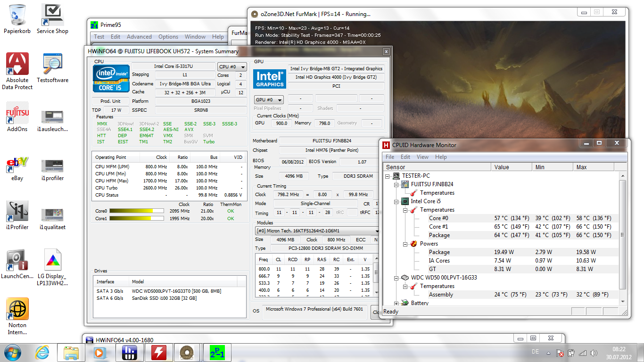Click network signal bars tray icon
The width and height of the screenshot is (644, 362).
coord(583,353)
